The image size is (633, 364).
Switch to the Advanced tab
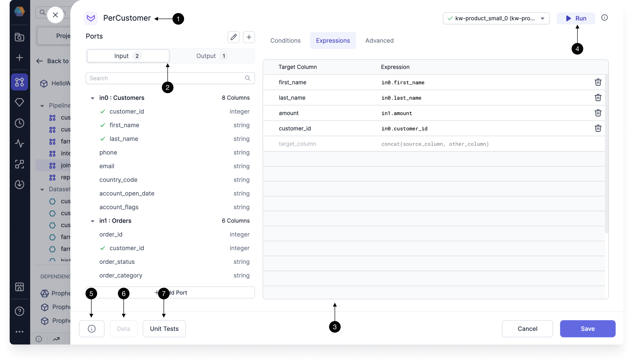[x=379, y=40]
